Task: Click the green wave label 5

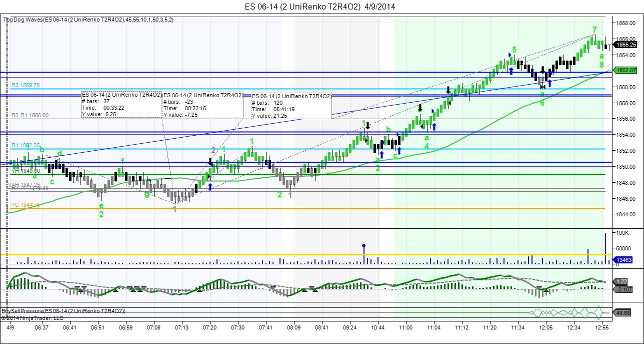Action: point(514,50)
